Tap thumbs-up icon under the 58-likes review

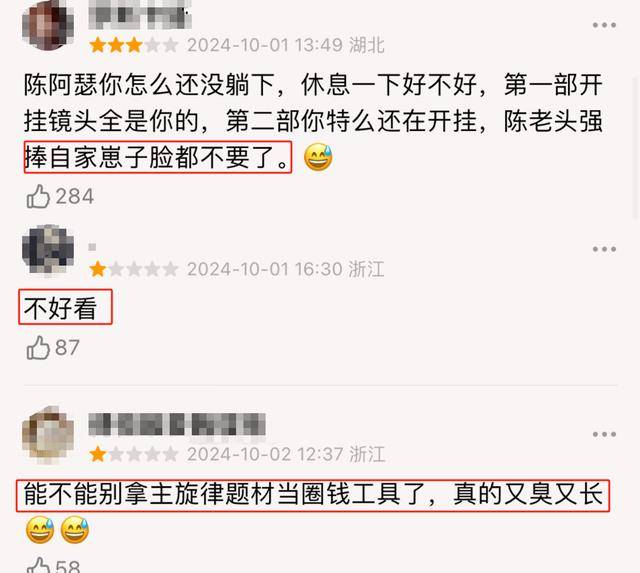(x=38, y=565)
